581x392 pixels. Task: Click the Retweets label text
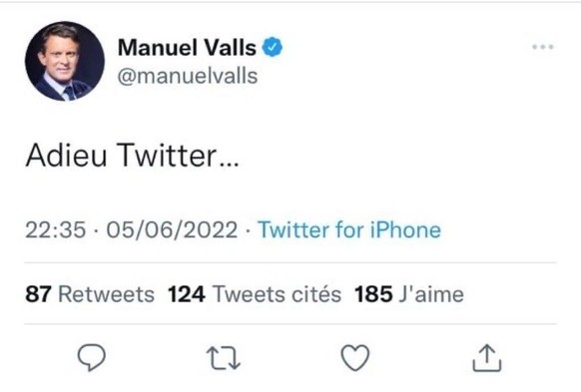107,294
